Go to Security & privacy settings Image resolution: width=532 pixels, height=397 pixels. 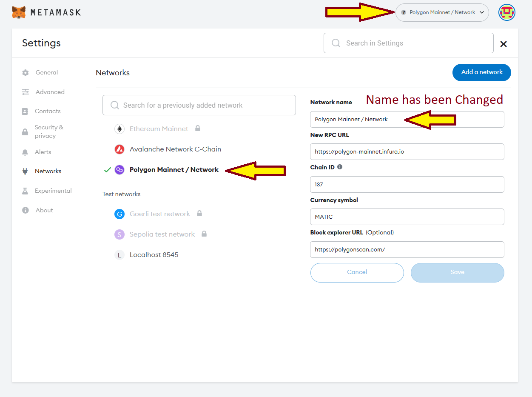49,131
